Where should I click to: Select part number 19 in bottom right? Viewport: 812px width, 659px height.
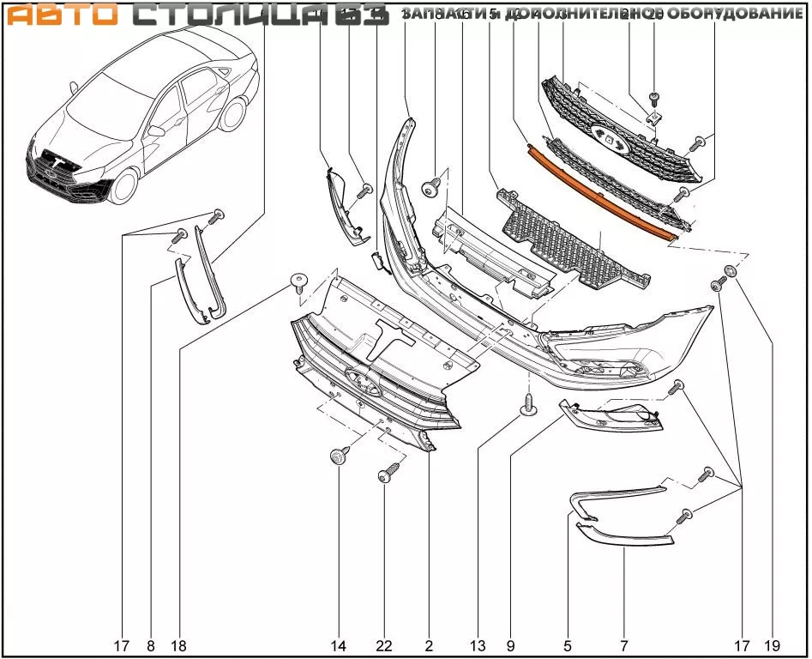pyautogui.click(x=773, y=645)
